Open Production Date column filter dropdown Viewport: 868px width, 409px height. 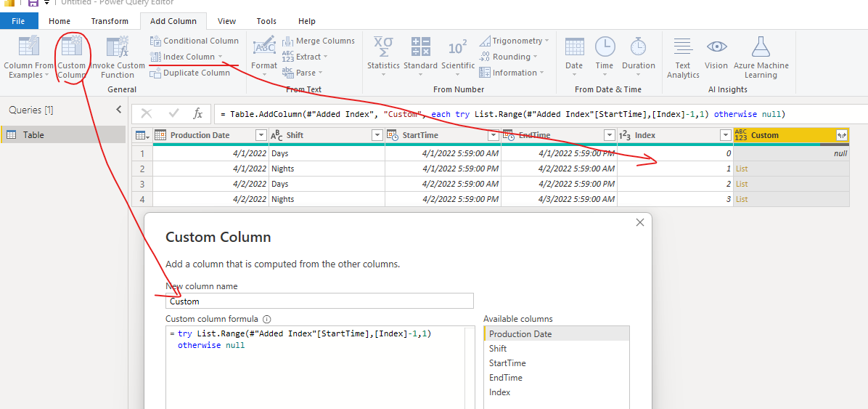[261, 135]
